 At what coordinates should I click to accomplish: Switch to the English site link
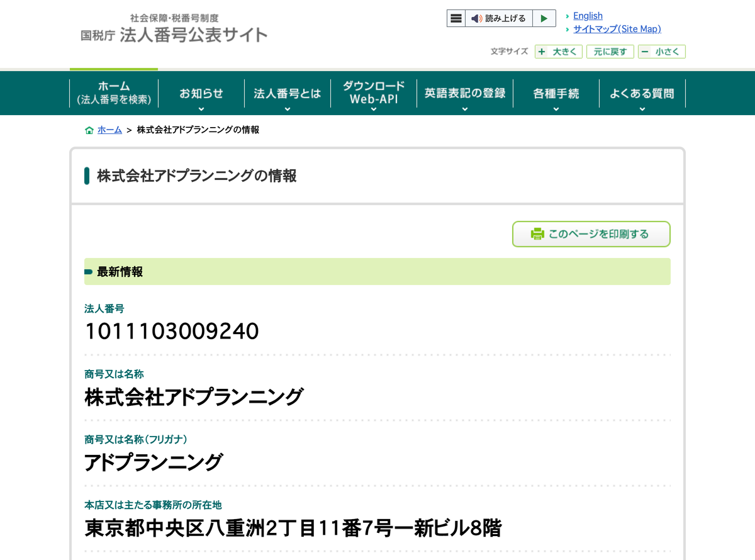click(x=588, y=16)
